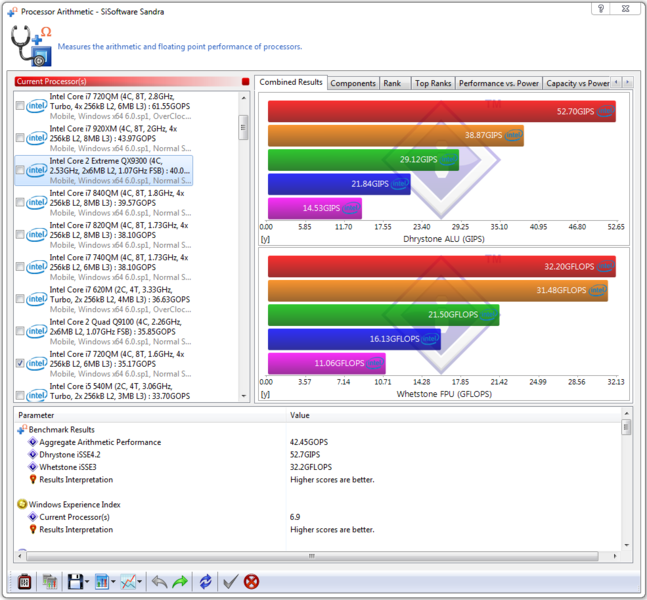The image size is (647, 600).
Task: Click the blue refresh arrows icon
Action: (x=205, y=582)
